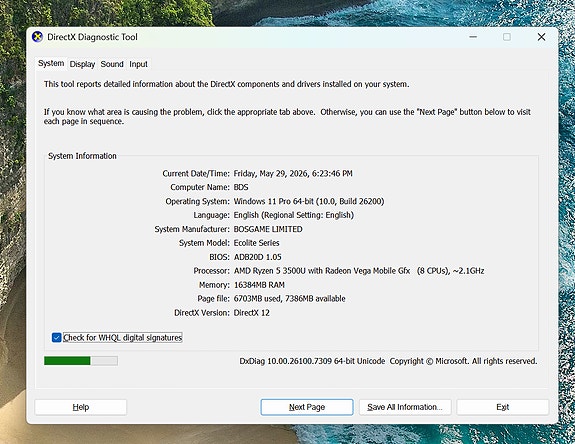575x444 pixels.
Task: Maximize the DirectX Diagnostic Tool window
Action: point(507,37)
